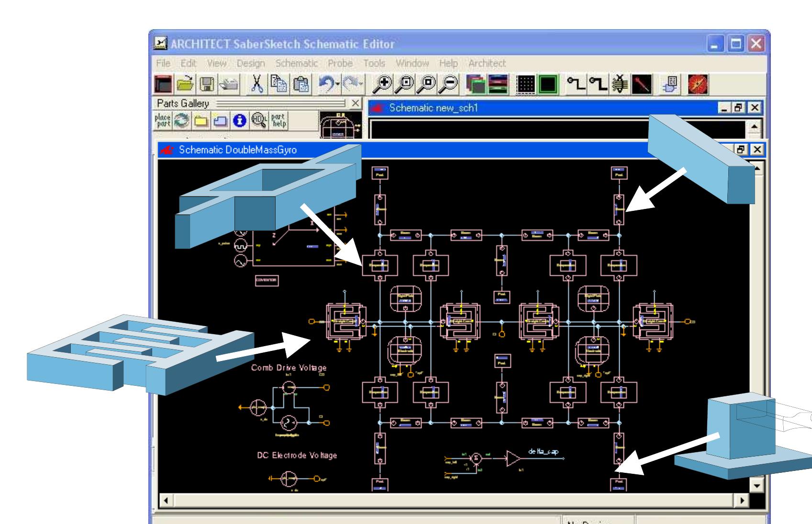Select the zoom area magnifier tool
Viewport: 812px width, 524px height.
tap(427, 85)
